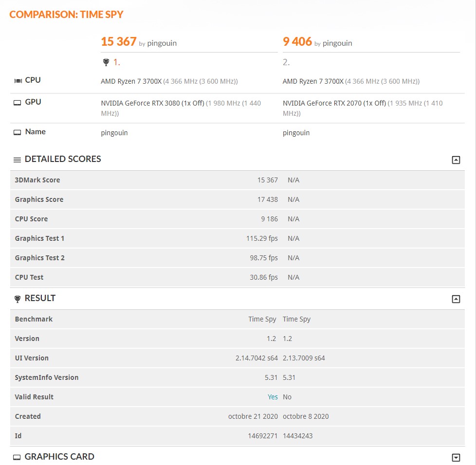The height and width of the screenshot is (465, 476).
Task: Select the Graphics Score value 17 438
Action: click(x=268, y=199)
